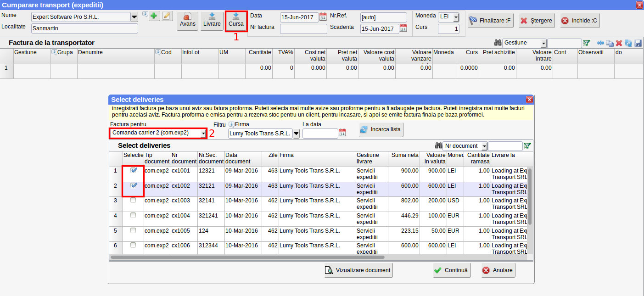The height and width of the screenshot is (296, 644).
Task: Click the Anulare button
Action: click(x=498, y=270)
